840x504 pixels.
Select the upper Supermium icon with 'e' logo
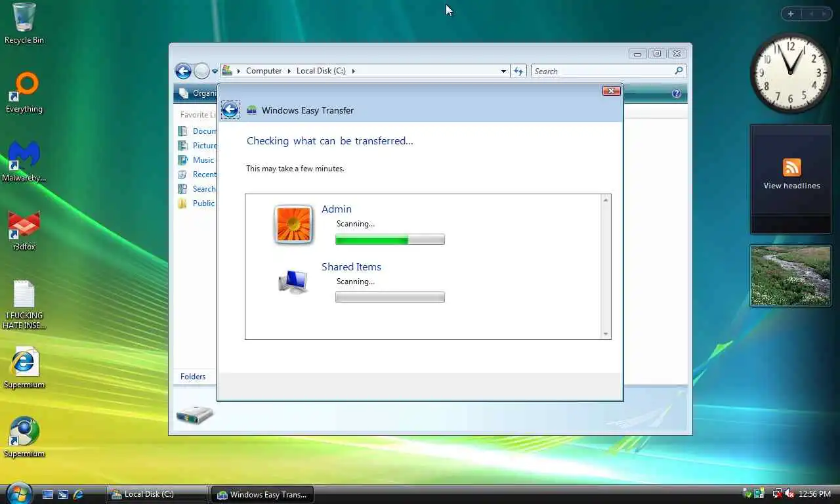24,368
